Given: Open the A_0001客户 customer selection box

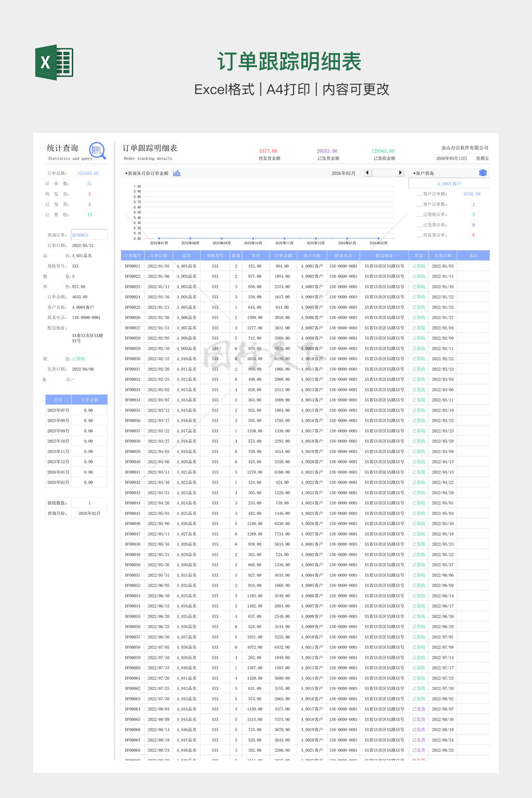Looking at the screenshot, I should [449, 183].
